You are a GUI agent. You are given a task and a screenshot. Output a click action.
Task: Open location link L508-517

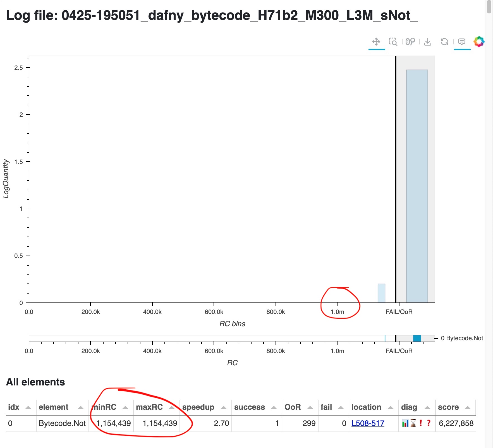(368, 423)
